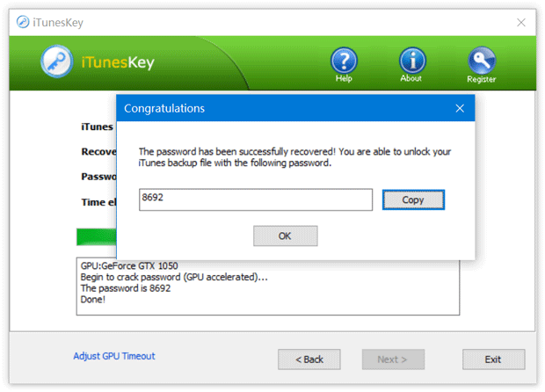The image size is (545, 392).
Task: Click the Register key icon
Action: (x=481, y=61)
